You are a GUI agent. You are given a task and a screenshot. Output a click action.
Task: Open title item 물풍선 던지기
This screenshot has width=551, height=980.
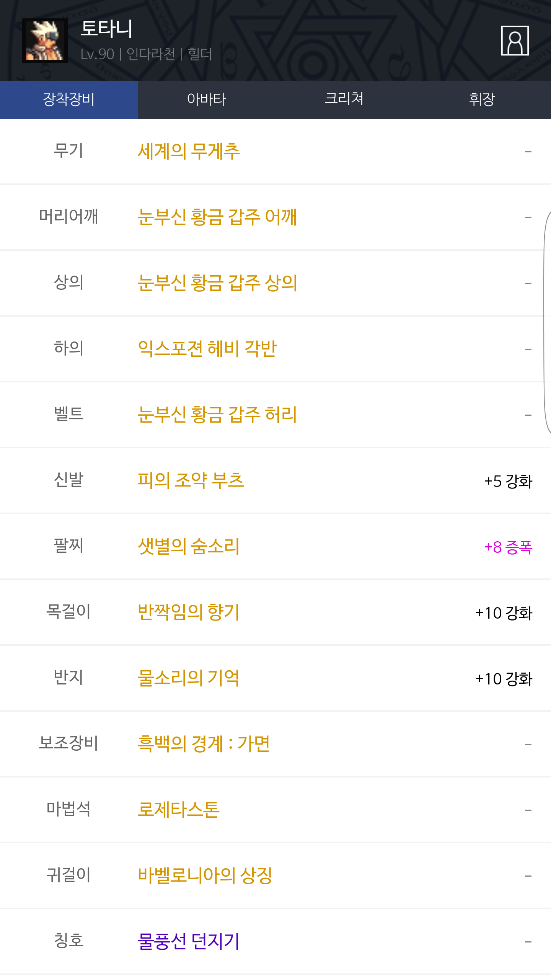pyautogui.click(x=189, y=941)
